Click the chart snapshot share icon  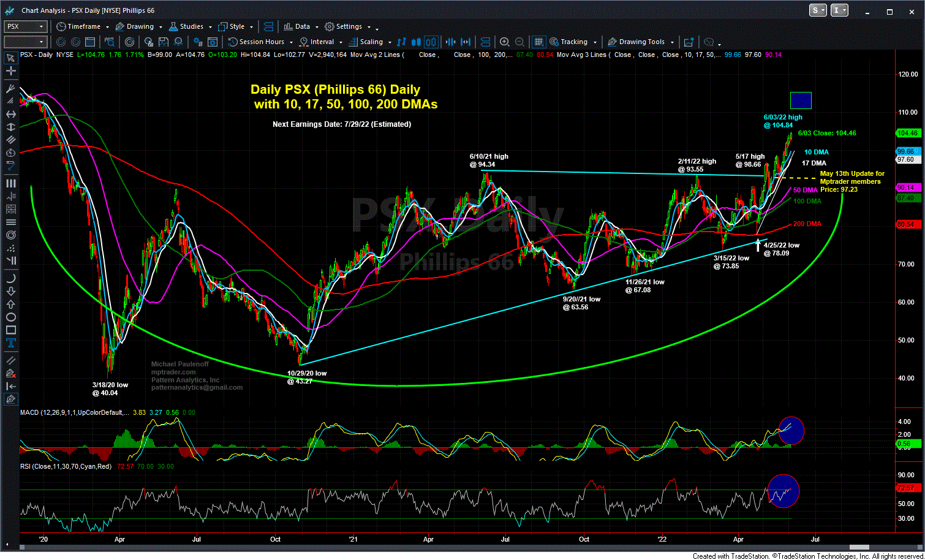tap(688, 42)
